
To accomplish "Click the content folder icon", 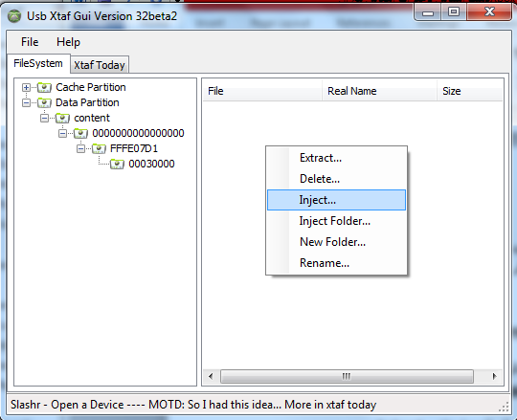I will coord(62,118).
